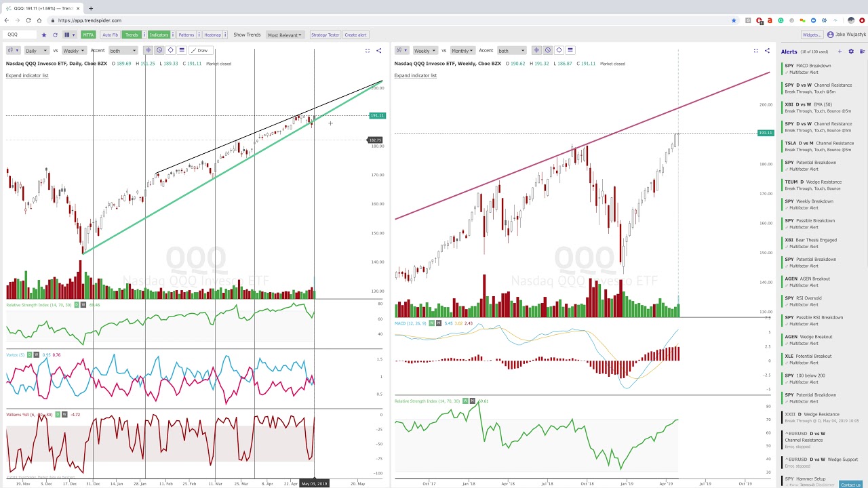Toggle D timeframe on Vortex indicator
868x488 pixels.
30,354
